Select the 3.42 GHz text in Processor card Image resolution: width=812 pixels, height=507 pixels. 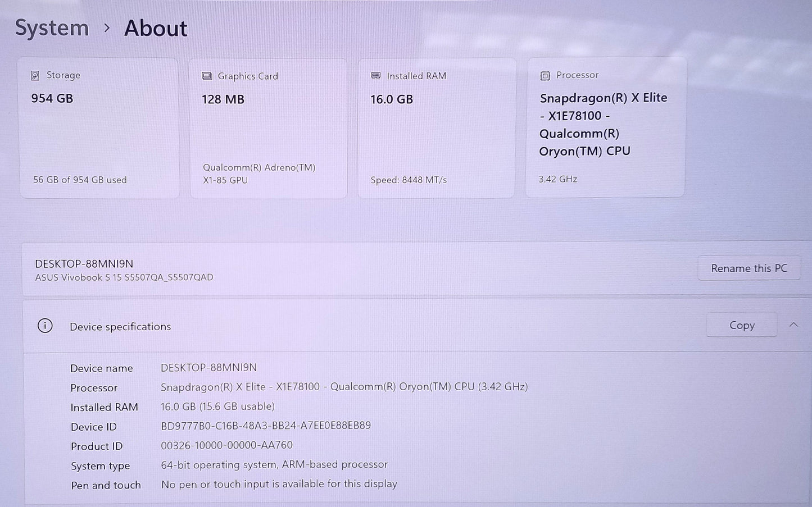(558, 179)
